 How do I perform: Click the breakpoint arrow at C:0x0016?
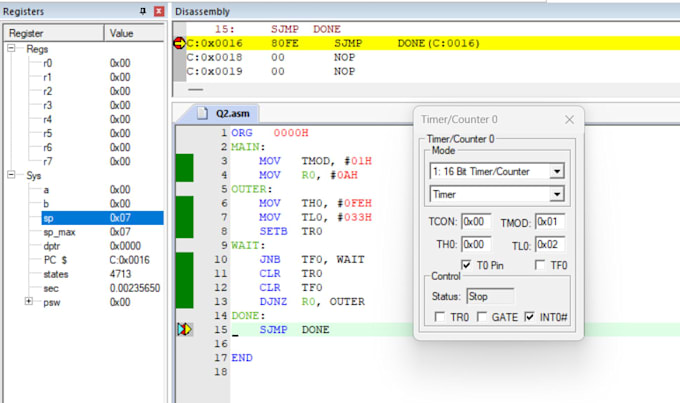click(179, 43)
